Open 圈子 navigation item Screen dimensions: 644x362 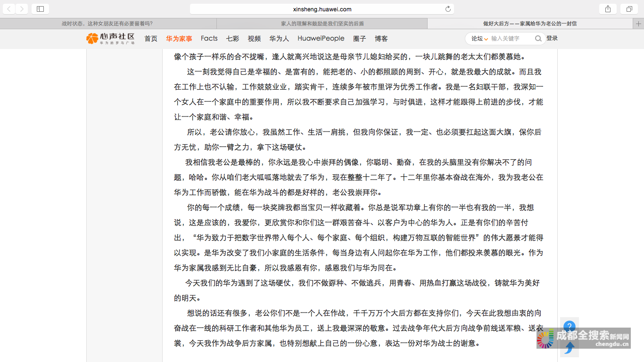360,39
